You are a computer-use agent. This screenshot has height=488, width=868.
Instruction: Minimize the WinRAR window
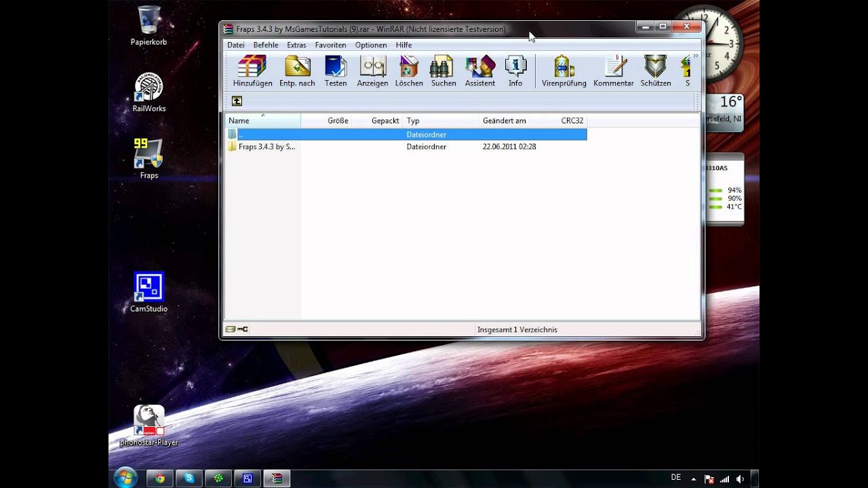[x=646, y=26]
